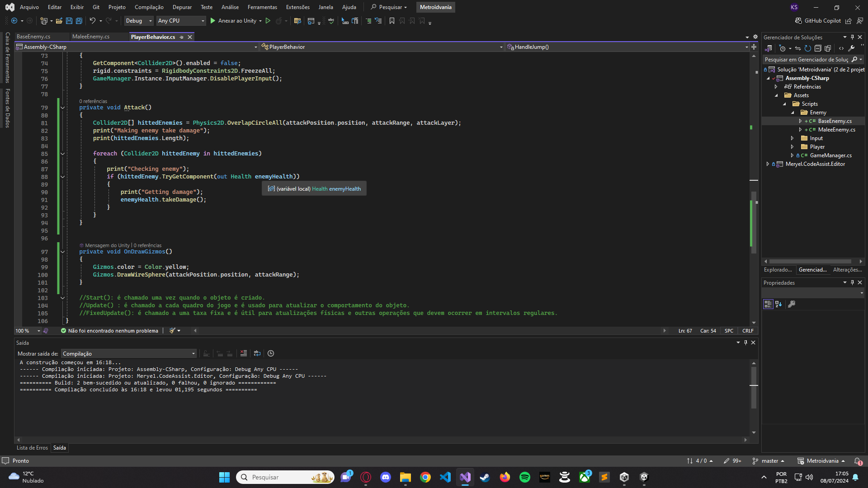Select GameManager.cs in Solution Explorer
Viewport: 868px width, 488px height.
coord(830,155)
